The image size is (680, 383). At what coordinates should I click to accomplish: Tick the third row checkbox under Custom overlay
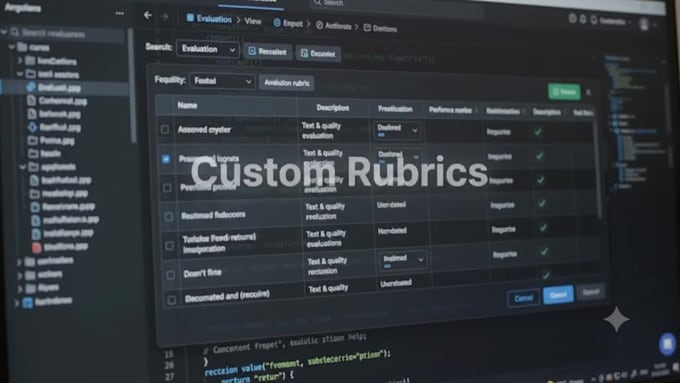click(167, 187)
